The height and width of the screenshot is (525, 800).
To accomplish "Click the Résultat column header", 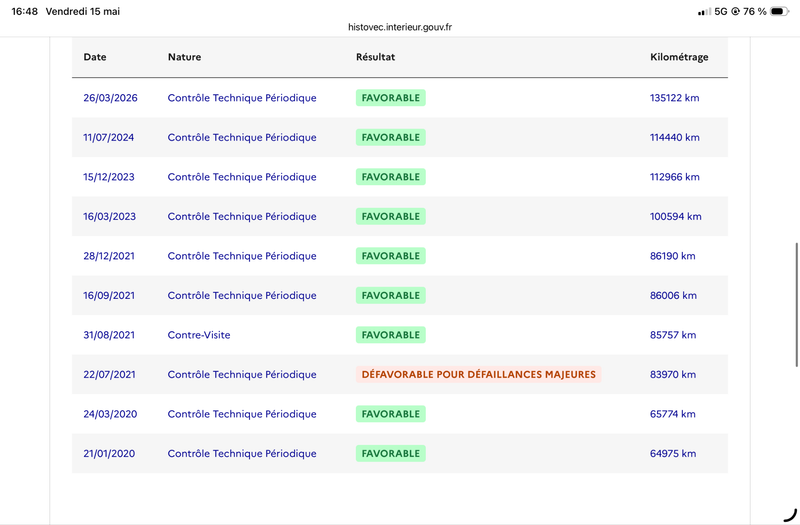I will click(x=376, y=57).
